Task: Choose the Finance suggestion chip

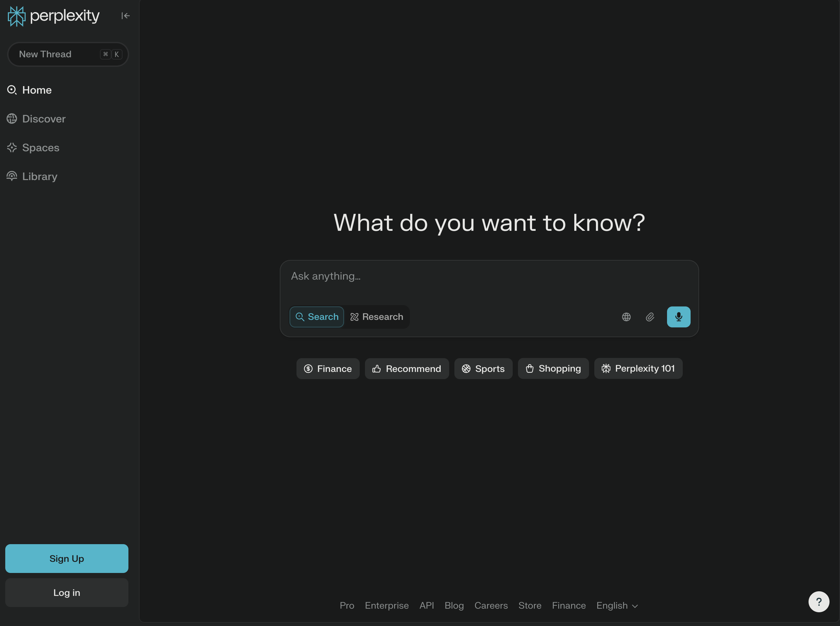Action: click(328, 369)
